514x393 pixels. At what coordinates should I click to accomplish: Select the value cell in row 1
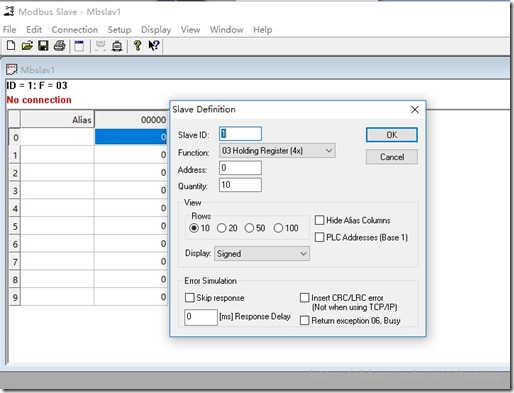point(131,155)
